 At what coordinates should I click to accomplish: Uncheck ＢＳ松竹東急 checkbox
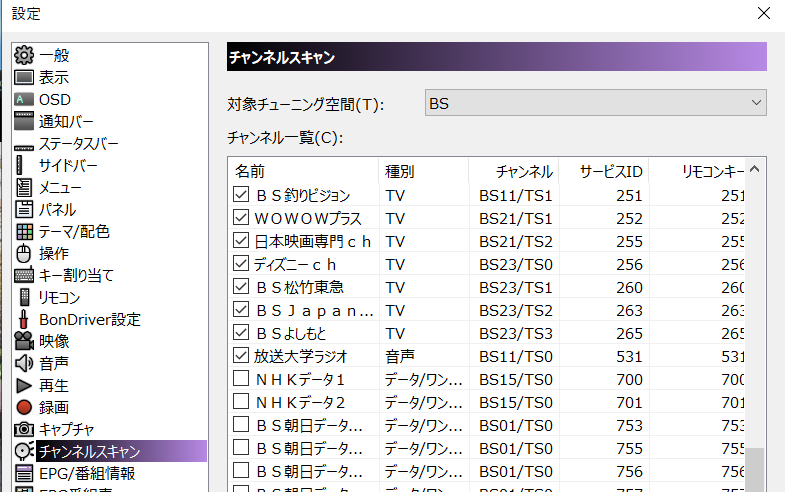(x=241, y=286)
